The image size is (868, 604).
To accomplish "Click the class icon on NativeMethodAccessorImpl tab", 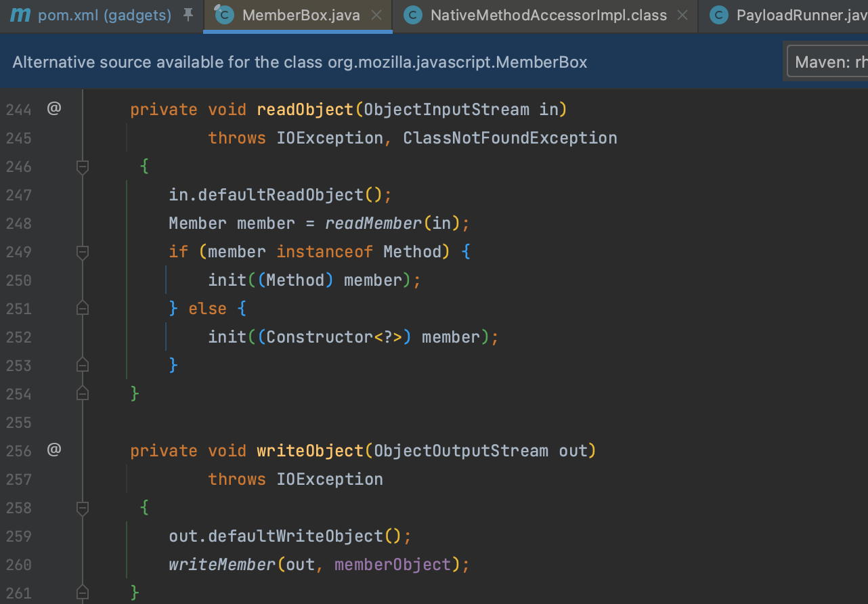I will coord(412,15).
